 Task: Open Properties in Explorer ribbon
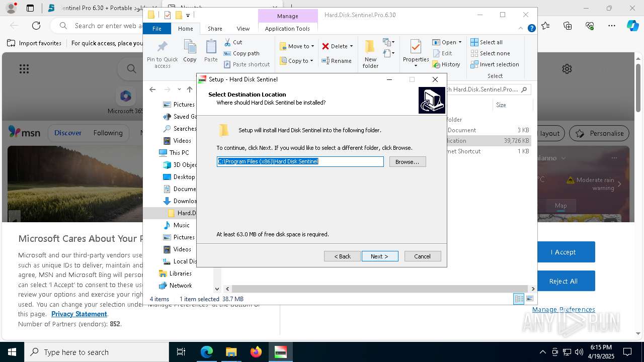tap(416, 53)
